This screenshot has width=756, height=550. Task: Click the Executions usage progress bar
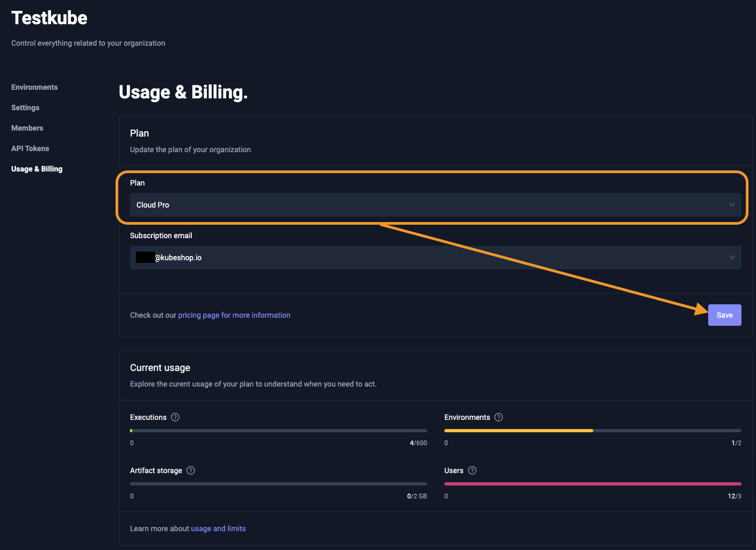click(x=278, y=431)
